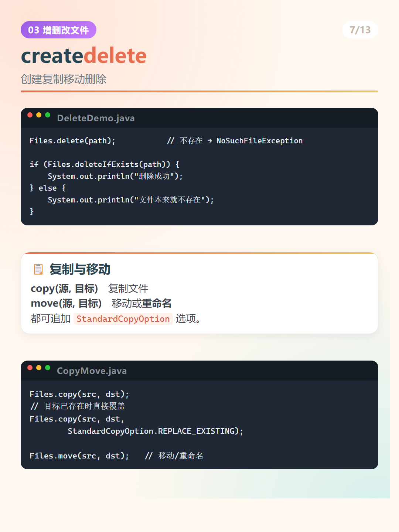Click the copy(源, 目标) text

pos(64,289)
